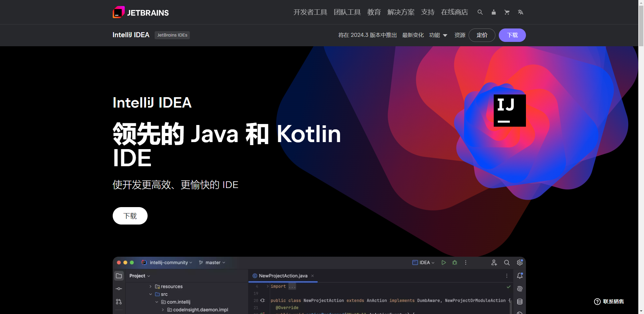Click the IDE settings gear icon
Image resolution: width=644 pixels, height=314 pixels.
pyautogui.click(x=520, y=262)
